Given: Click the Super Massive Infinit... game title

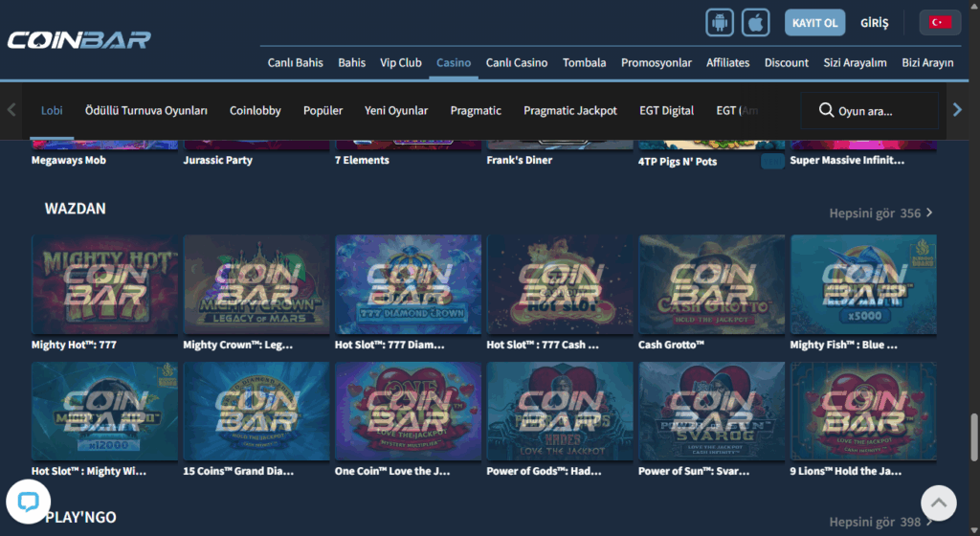Looking at the screenshot, I should (x=847, y=160).
